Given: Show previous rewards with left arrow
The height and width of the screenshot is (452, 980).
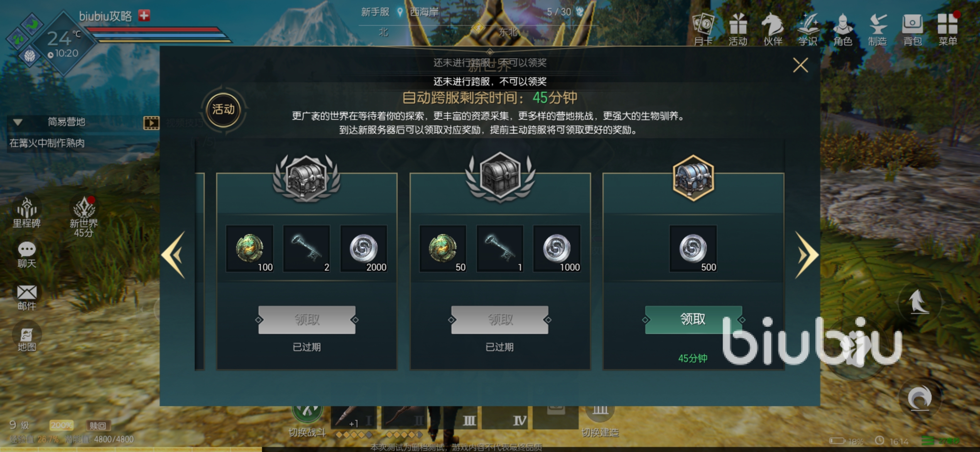Looking at the screenshot, I should pos(174,255).
